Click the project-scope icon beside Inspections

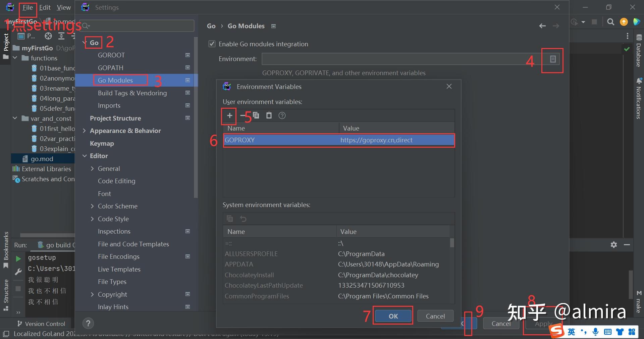click(x=188, y=231)
